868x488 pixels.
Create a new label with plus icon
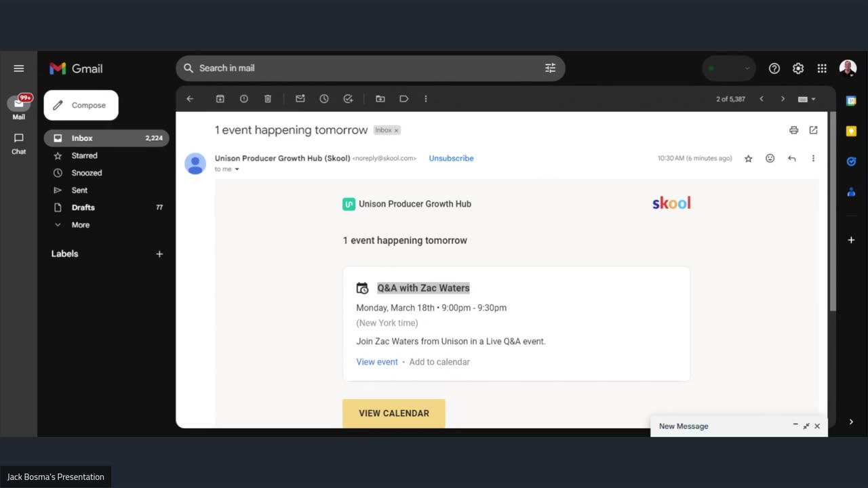coord(159,254)
